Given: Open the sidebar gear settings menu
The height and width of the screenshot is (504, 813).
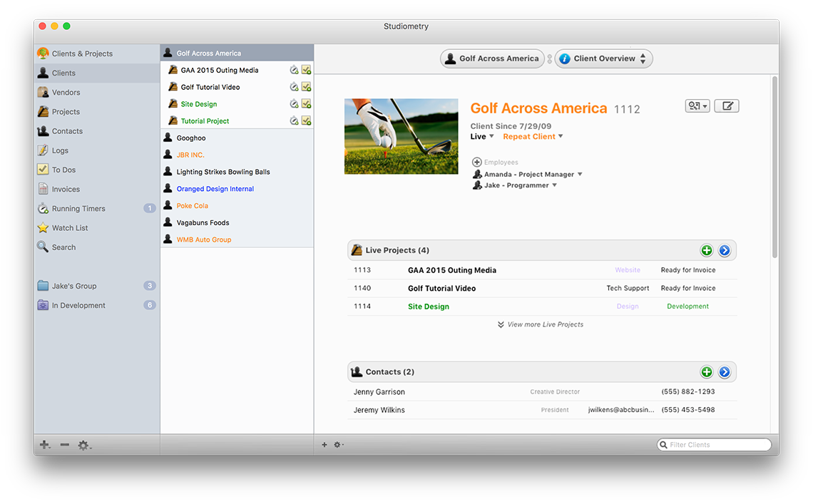Looking at the screenshot, I should click(84, 445).
